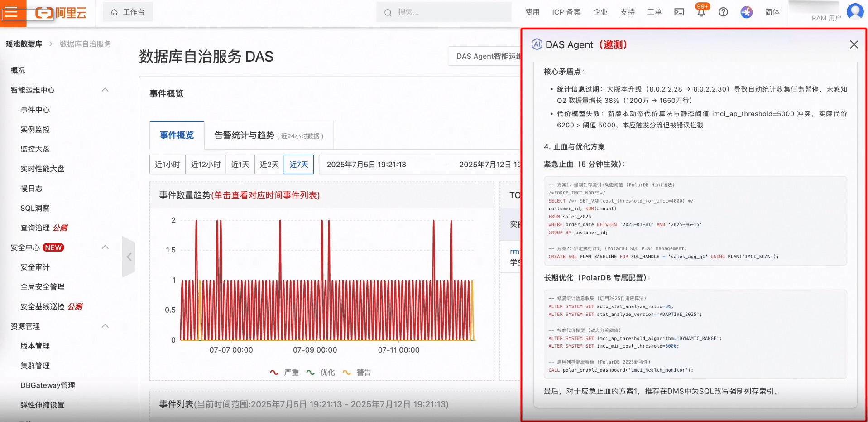Open the hamburger navigation menu
Screen dimensions: 868x422
coord(11,13)
